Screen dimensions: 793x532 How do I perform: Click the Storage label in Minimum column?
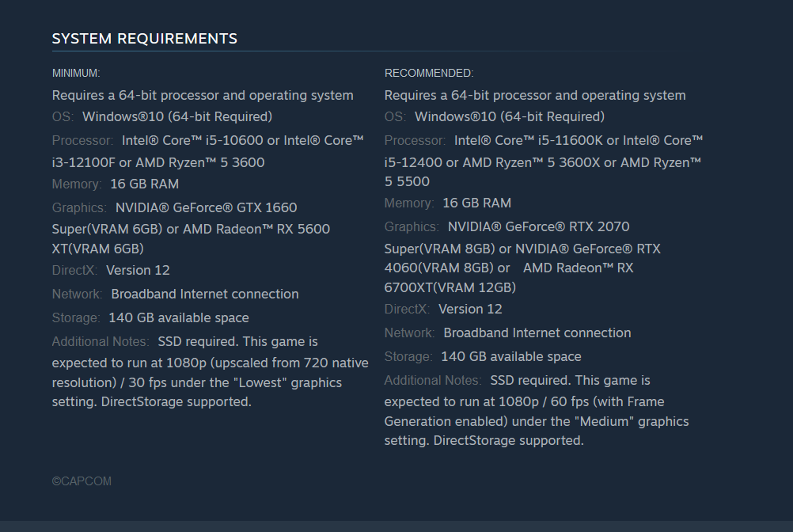pyautogui.click(x=76, y=317)
